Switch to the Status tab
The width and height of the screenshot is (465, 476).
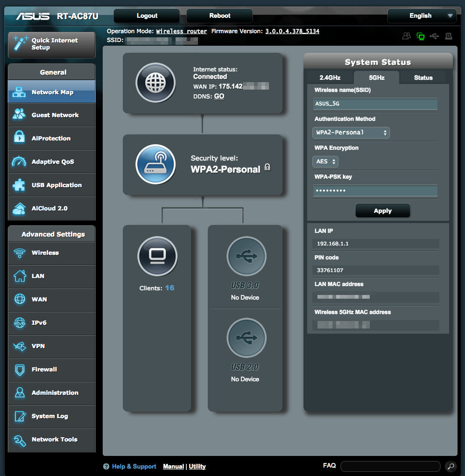pos(423,78)
